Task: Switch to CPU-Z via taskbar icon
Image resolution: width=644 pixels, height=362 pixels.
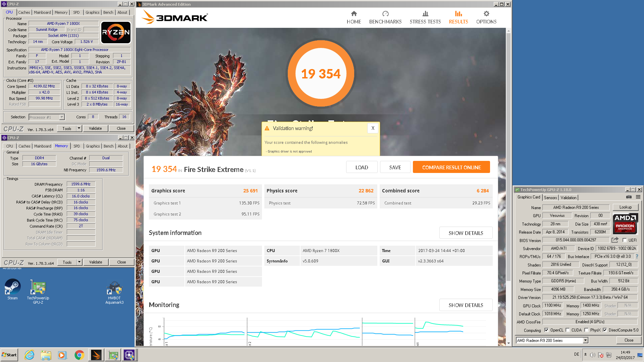Action: (129, 355)
